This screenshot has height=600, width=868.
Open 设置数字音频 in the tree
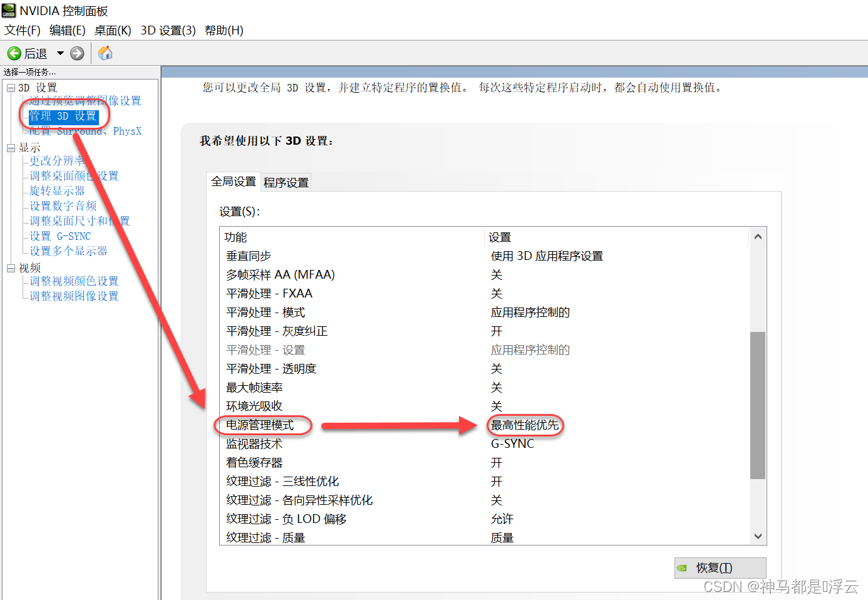(x=63, y=206)
